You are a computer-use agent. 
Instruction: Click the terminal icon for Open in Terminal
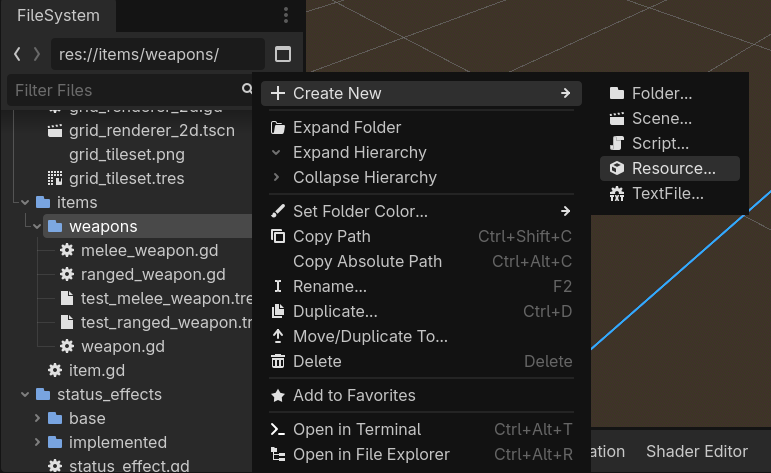(x=278, y=429)
